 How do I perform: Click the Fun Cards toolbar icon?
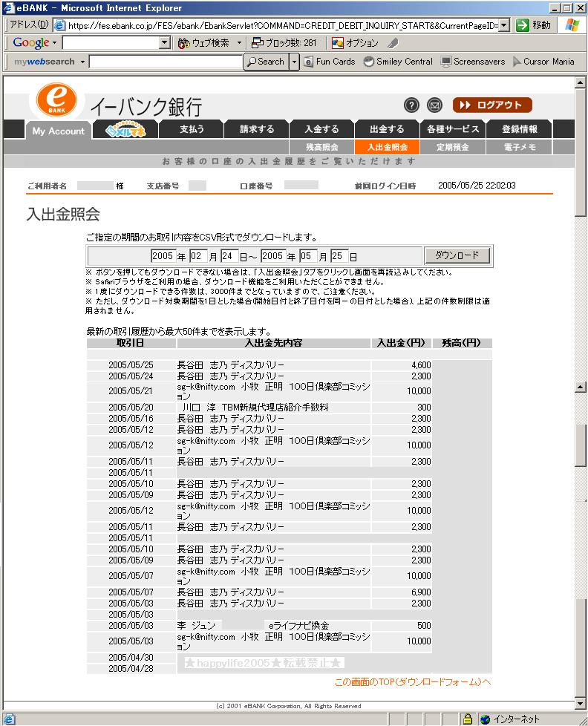[330, 62]
